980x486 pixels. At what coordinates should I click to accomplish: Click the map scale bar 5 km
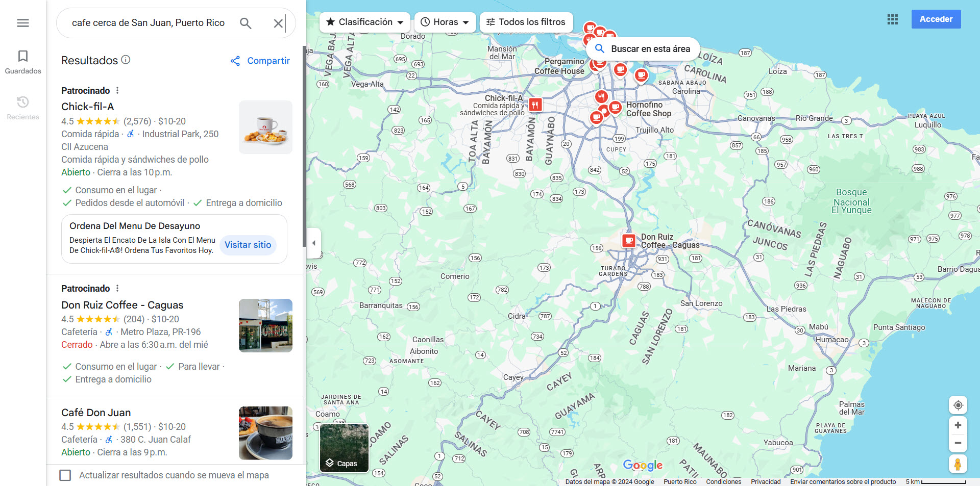[936, 481]
